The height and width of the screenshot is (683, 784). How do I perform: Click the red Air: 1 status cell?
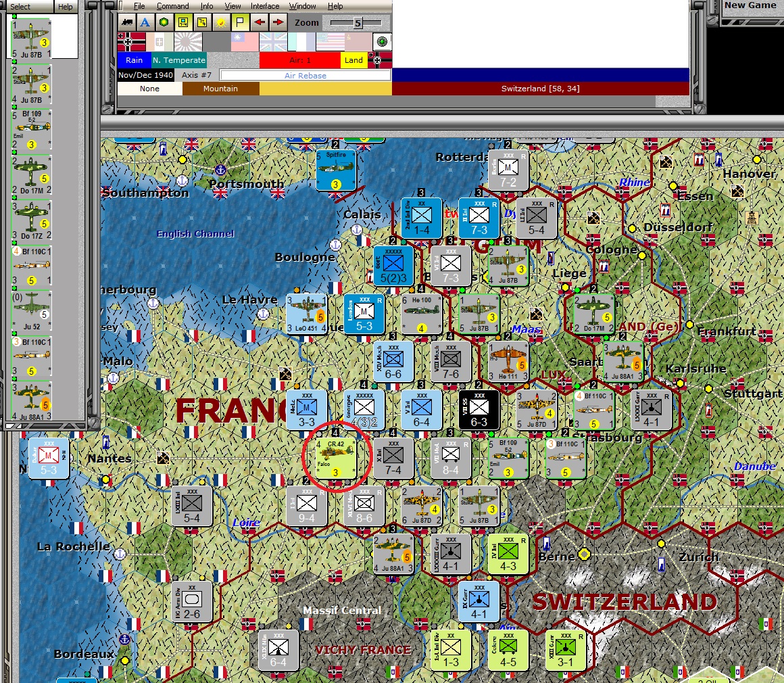(300, 60)
